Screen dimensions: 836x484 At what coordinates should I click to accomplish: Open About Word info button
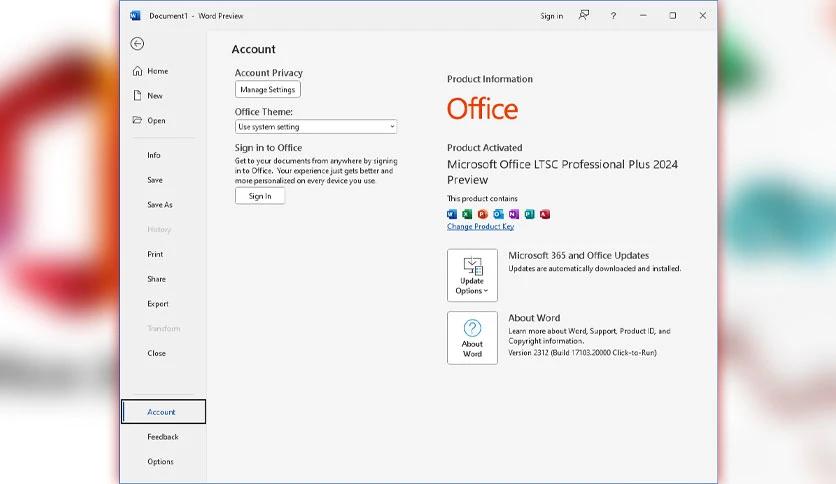pyautogui.click(x=472, y=337)
